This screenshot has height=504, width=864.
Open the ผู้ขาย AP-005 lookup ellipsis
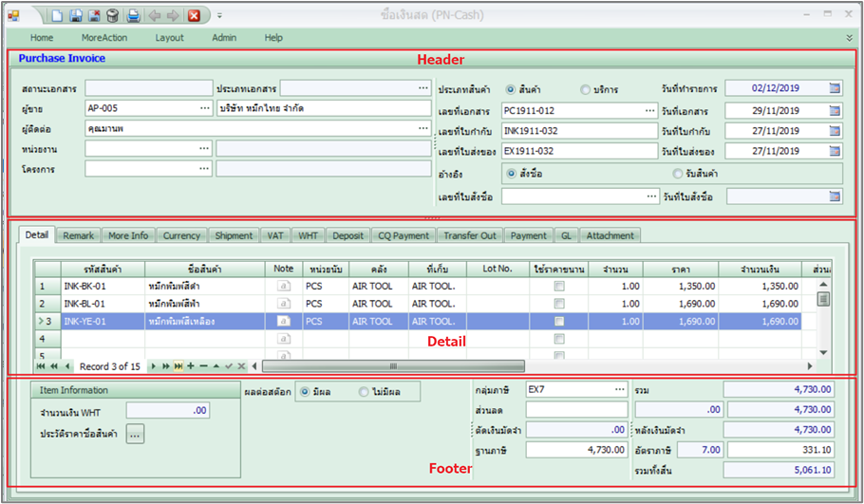coord(205,108)
